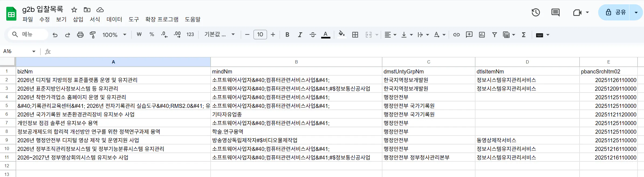
Task: Open the 123 number formats menu
Action: point(190,34)
